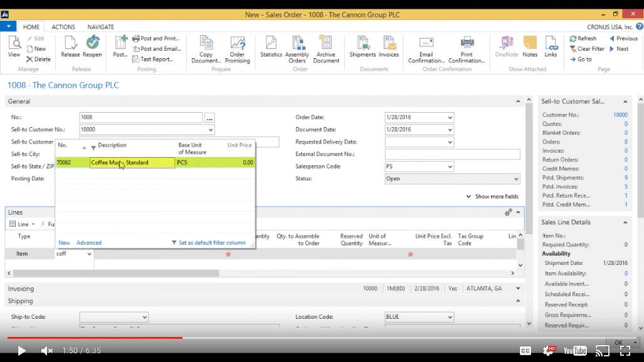This screenshot has width=644, height=362.
Task: View Shipments documents
Action: pos(362,46)
